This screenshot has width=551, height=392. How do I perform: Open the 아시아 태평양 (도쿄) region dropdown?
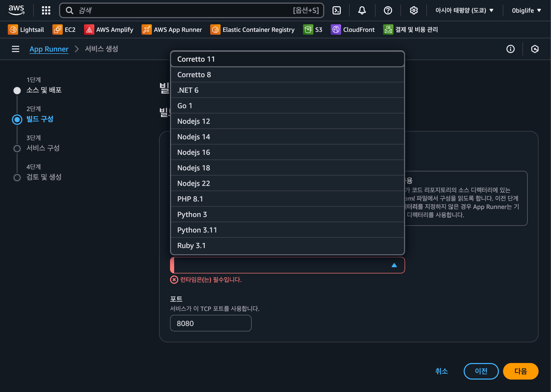(x=464, y=10)
